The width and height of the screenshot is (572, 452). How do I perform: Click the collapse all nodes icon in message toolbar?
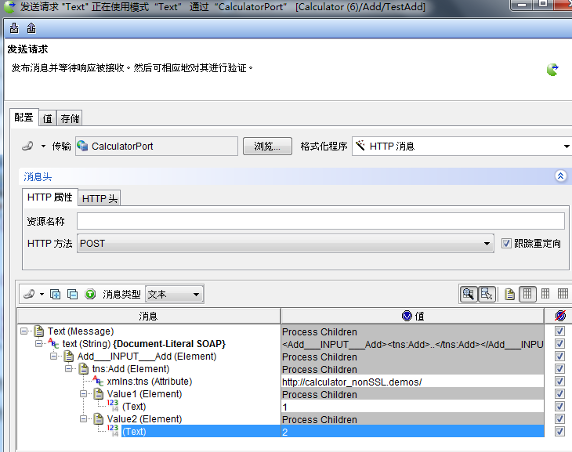(x=72, y=294)
